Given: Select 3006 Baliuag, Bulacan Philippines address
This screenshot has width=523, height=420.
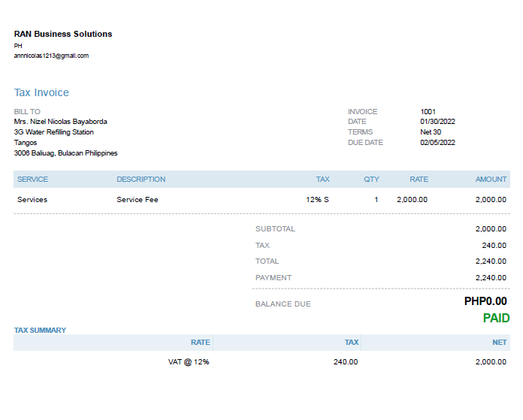Looking at the screenshot, I should pyautogui.click(x=65, y=153).
